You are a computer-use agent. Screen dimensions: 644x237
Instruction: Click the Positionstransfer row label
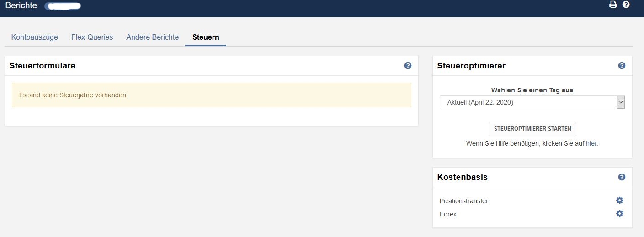[x=464, y=201]
